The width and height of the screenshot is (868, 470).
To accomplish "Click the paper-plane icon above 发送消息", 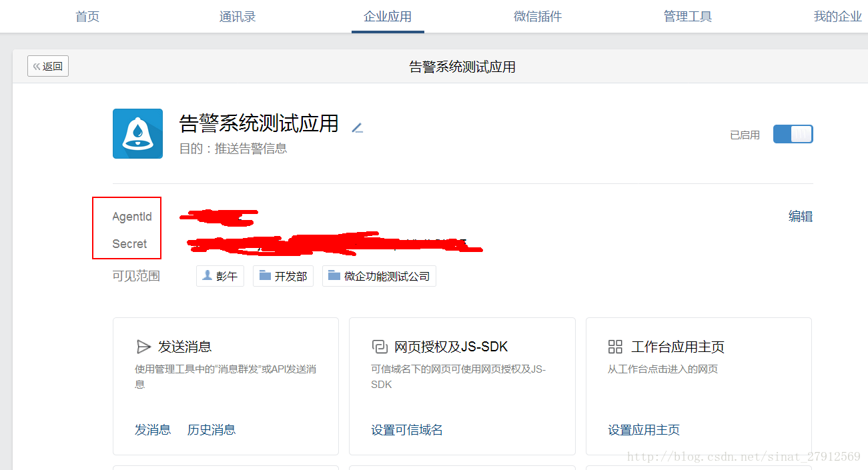I will coord(143,346).
